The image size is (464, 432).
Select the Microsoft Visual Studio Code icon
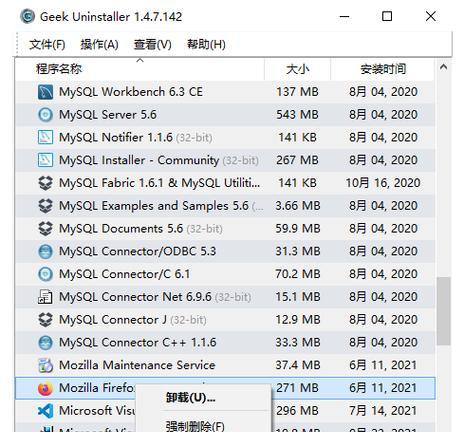tap(45, 411)
